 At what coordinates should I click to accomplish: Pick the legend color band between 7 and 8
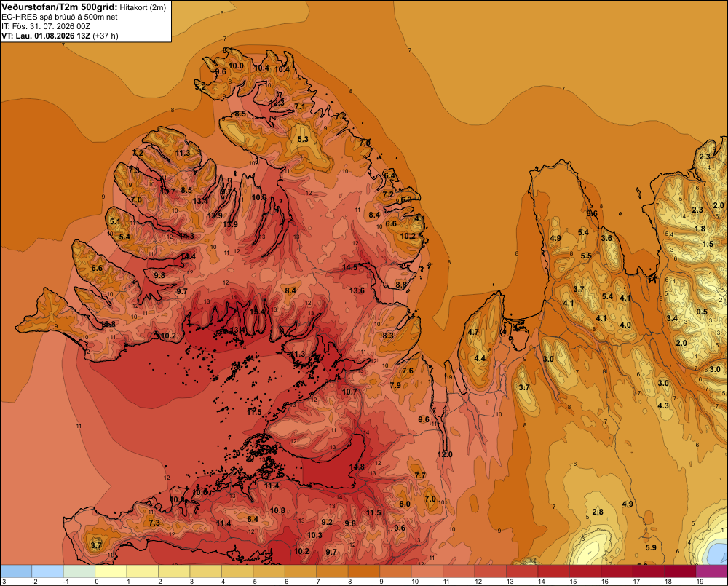(332, 571)
